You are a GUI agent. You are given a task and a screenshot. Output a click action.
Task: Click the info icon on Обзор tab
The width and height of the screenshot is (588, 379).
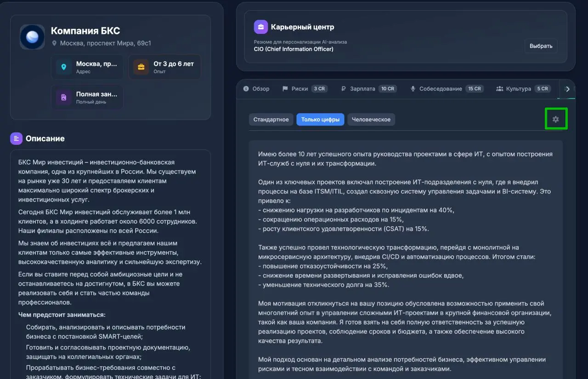click(x=246, y=89)
